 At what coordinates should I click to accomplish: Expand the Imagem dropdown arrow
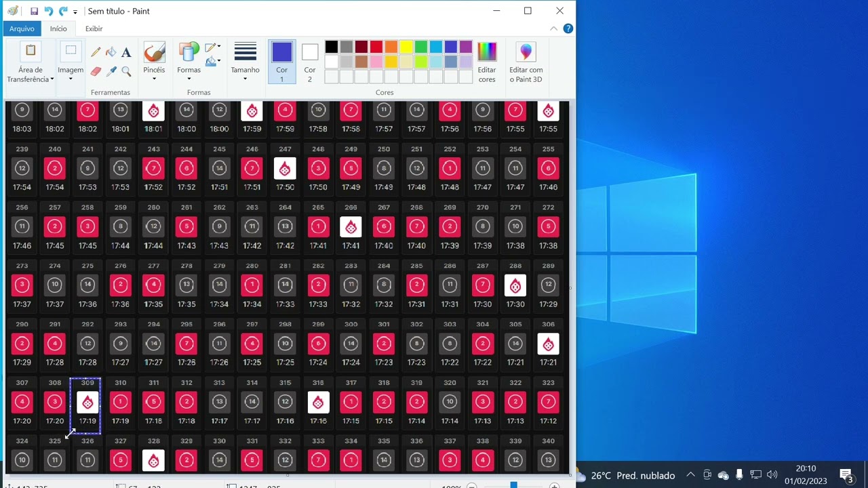click(x=71, y=79)
